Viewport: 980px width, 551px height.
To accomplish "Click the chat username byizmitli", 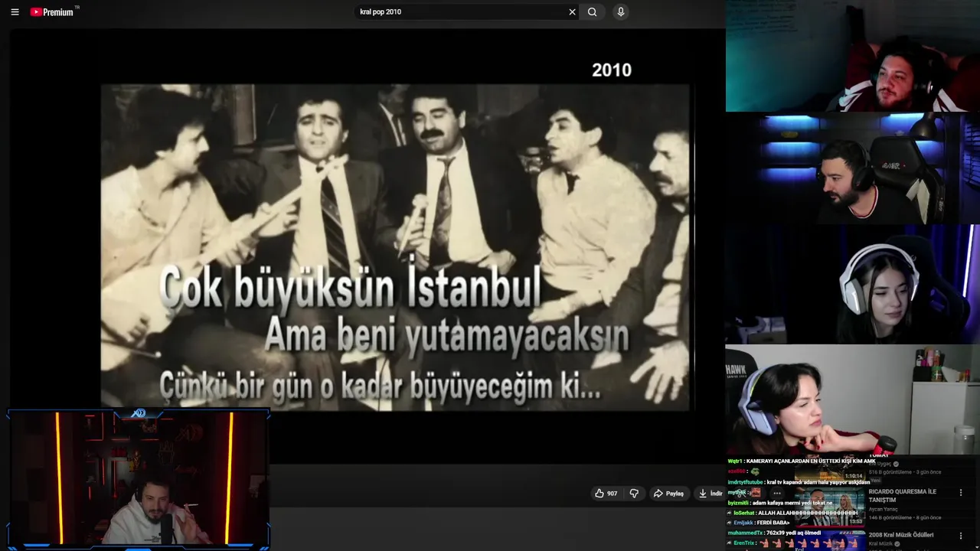I will (x=737, y=504).
